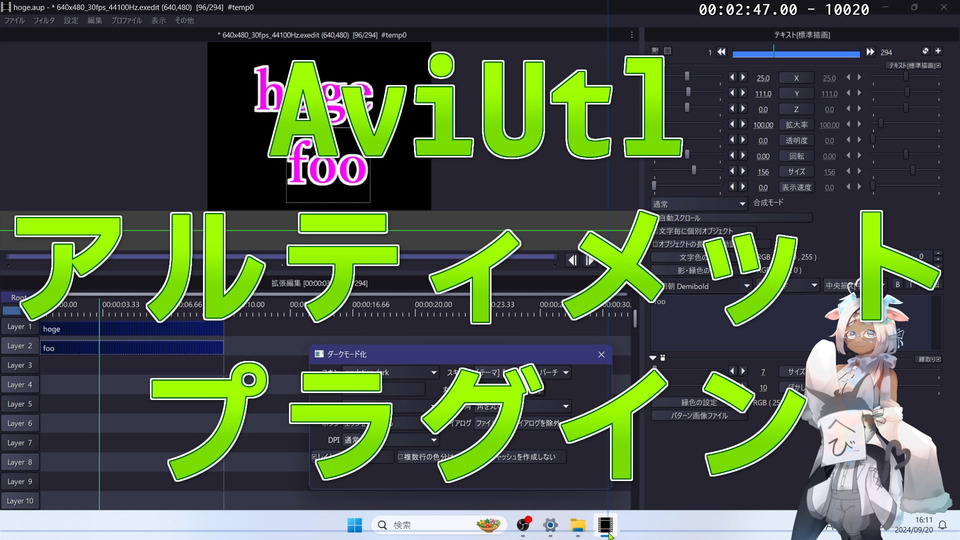The width and height of the screenshot is (960, 540).
Task: Open the 合成モード dropdown showing 通常
Action: pos(699,203)
